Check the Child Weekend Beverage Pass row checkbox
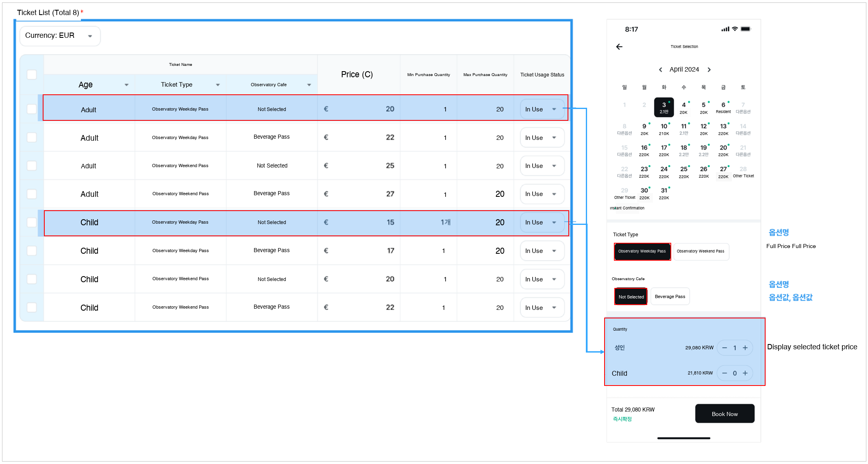Screen dimensions: 868x464 point(32,307)
